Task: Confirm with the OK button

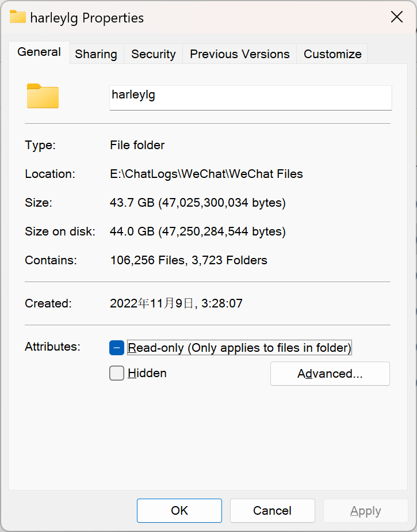Action: (179, 511)
